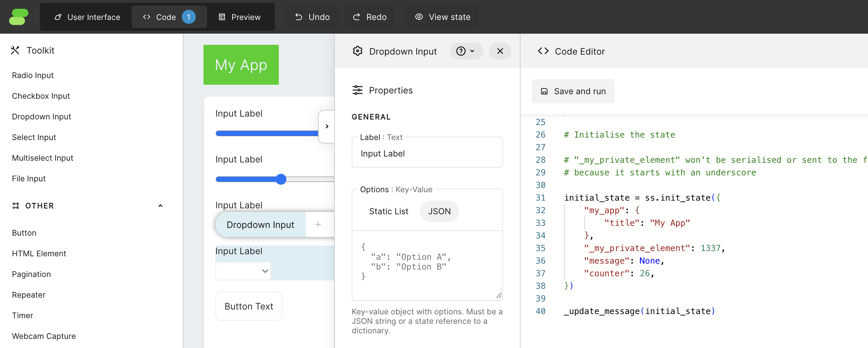Select the Redo icon
The height and width of the screenshot is (348, 868).
point(356,16)
